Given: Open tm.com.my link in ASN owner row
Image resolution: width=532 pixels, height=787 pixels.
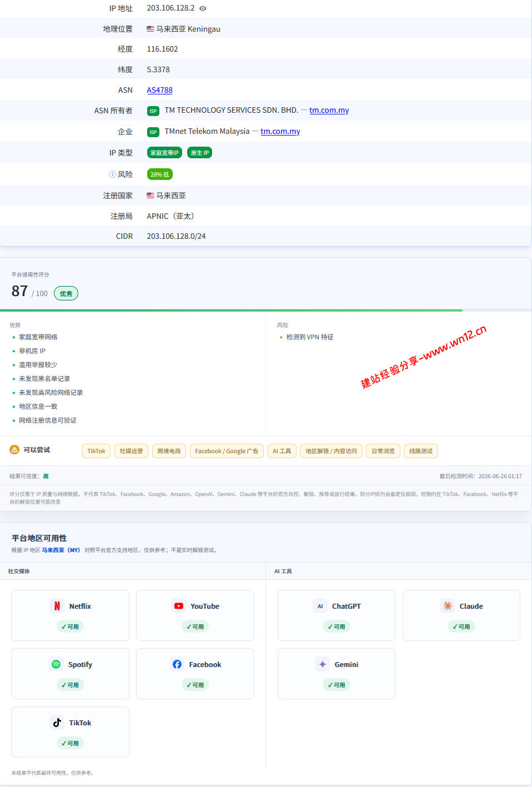Looking at the screenshot, I should click(x=329, y=110).
